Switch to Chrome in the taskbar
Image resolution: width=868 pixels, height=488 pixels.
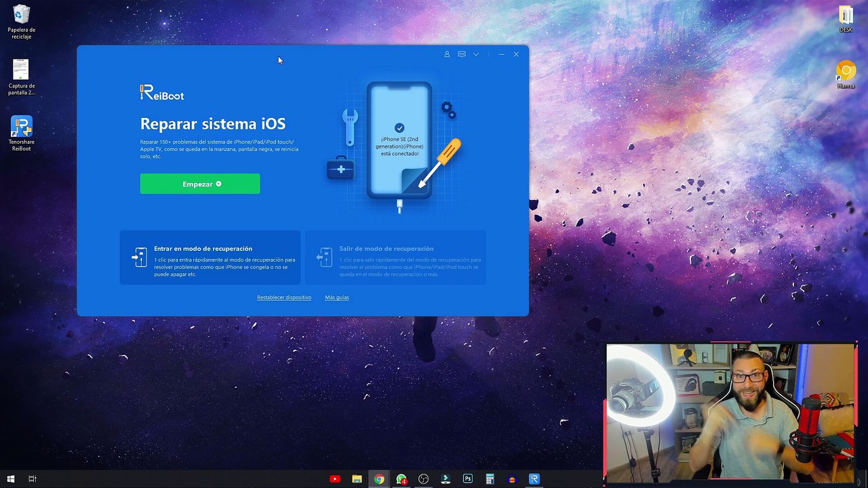point(379,479)
